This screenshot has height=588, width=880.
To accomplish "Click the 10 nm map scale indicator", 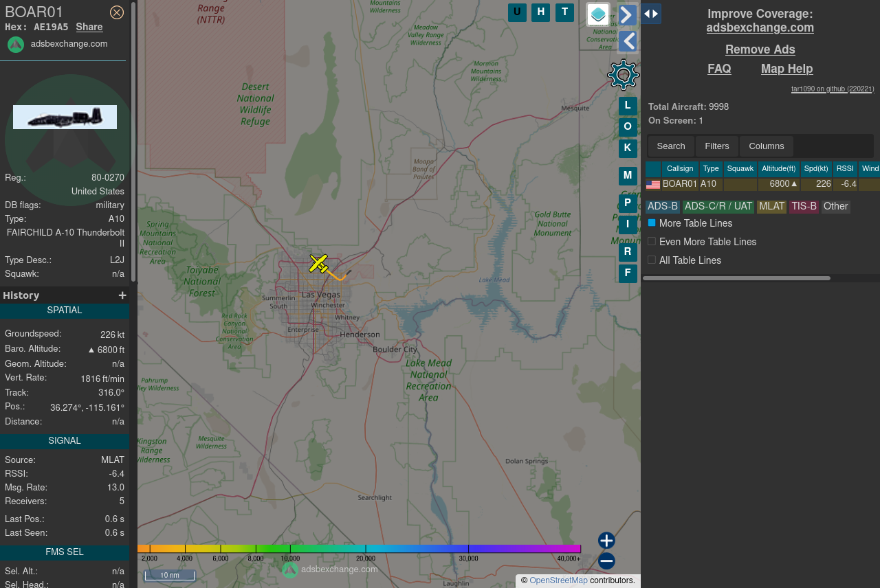I will point(169,576).
